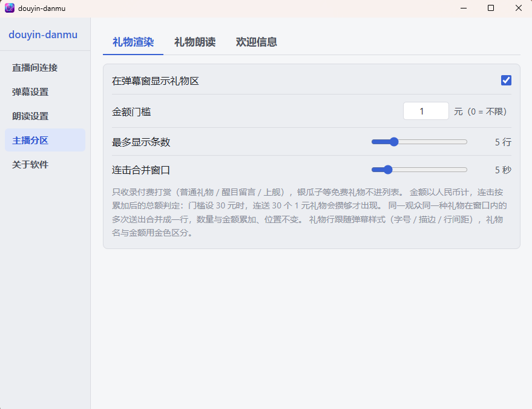Screen dimensions: 532x409
Task: Open the 礼物渲染 tab
Action: click(x=133, y=42)
